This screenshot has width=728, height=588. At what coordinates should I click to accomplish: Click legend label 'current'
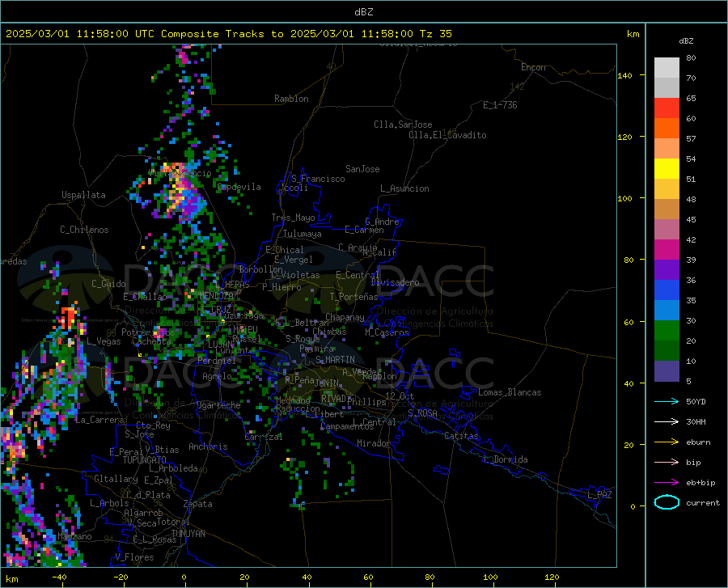(703, 502)
